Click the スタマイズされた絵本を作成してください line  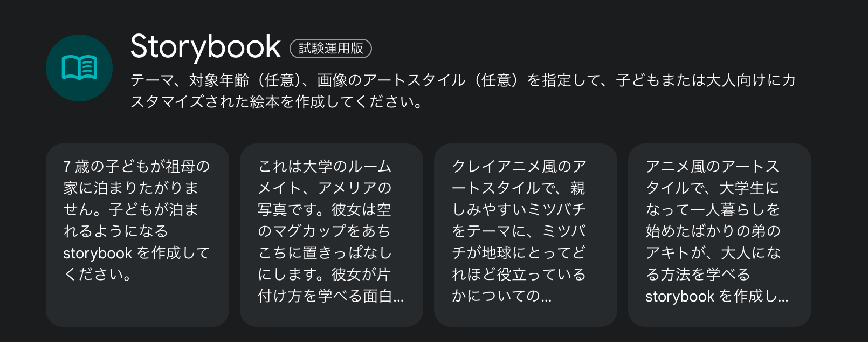tap(277, 102)
